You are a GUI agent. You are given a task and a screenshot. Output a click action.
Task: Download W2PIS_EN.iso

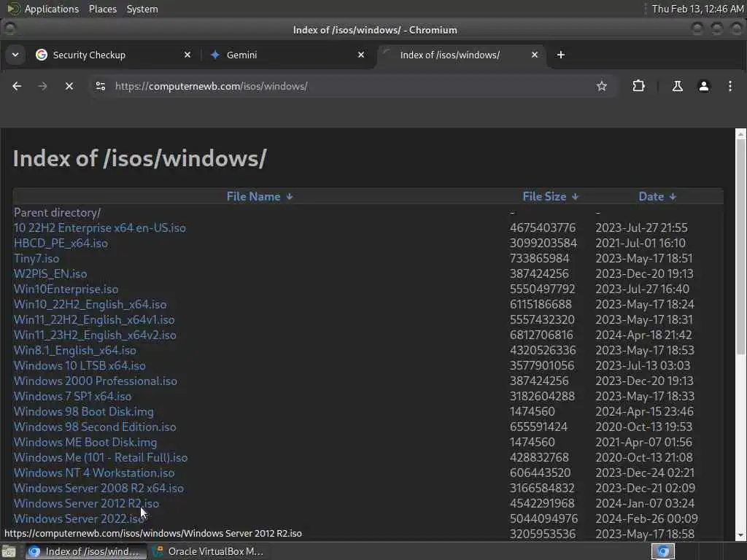click(50, 273)
